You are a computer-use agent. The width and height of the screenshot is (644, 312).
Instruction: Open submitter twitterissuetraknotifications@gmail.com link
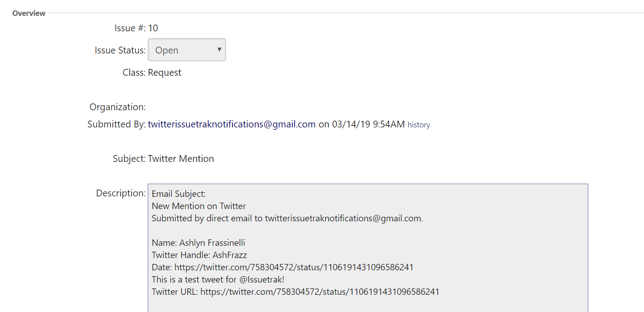click(x=232, y=124)
